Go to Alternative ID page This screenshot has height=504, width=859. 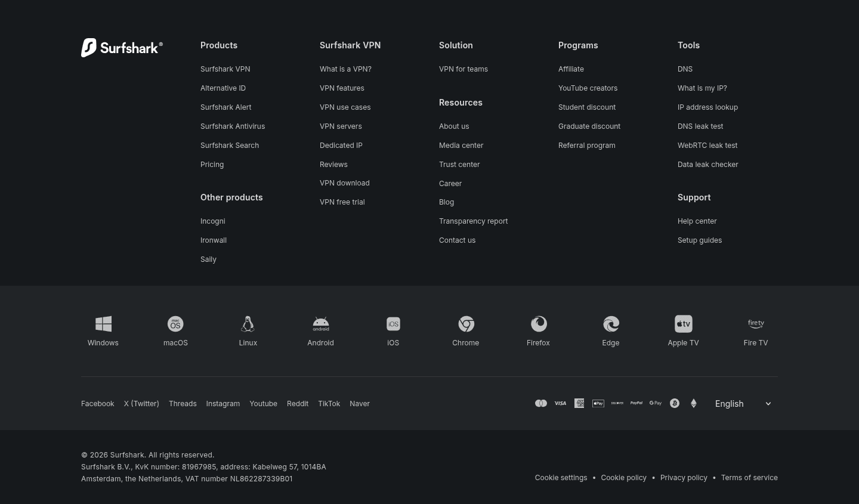pos(223,88)
